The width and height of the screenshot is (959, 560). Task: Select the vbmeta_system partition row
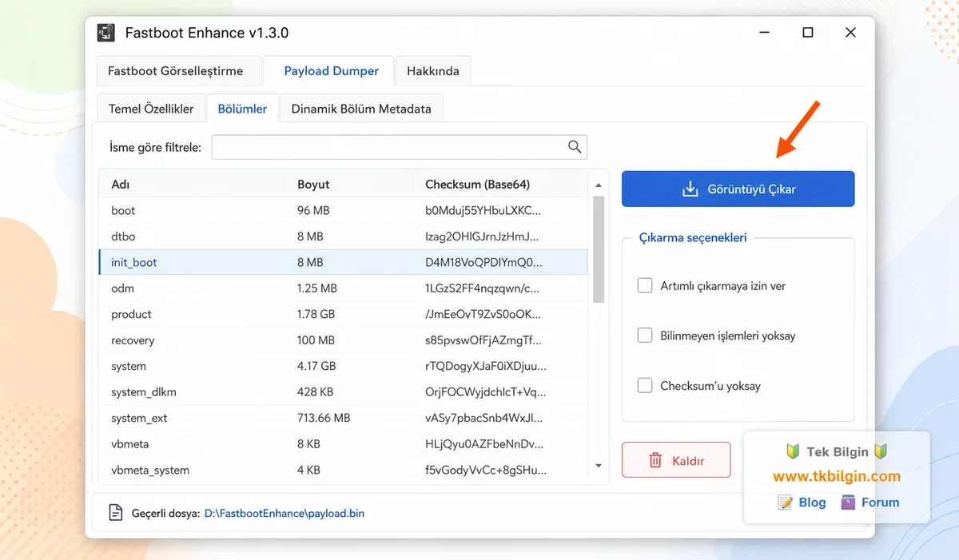[344, 470]
